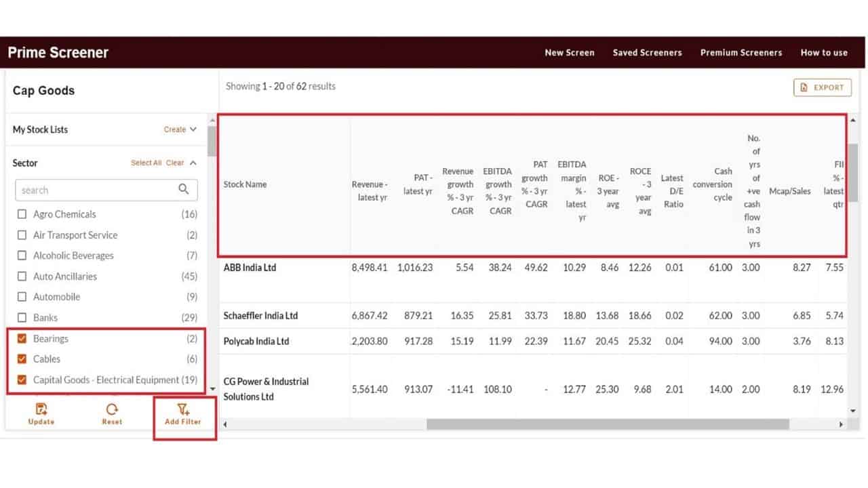Click Select All in Sector
This screenshot has width=868, height=488.
tap(146, 163)
